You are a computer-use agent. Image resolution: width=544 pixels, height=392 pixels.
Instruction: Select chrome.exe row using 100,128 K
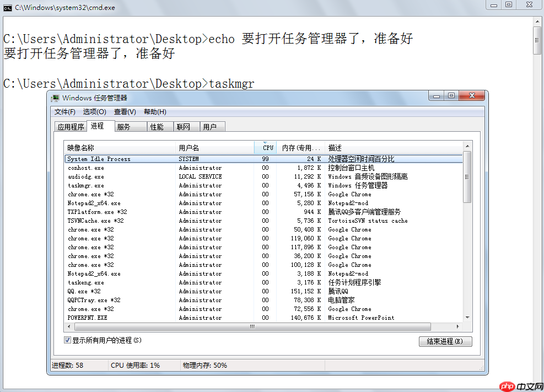[263, 265]
